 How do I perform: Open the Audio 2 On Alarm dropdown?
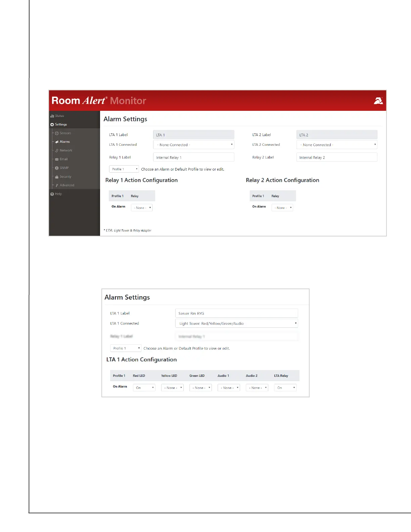pos(257,388)
